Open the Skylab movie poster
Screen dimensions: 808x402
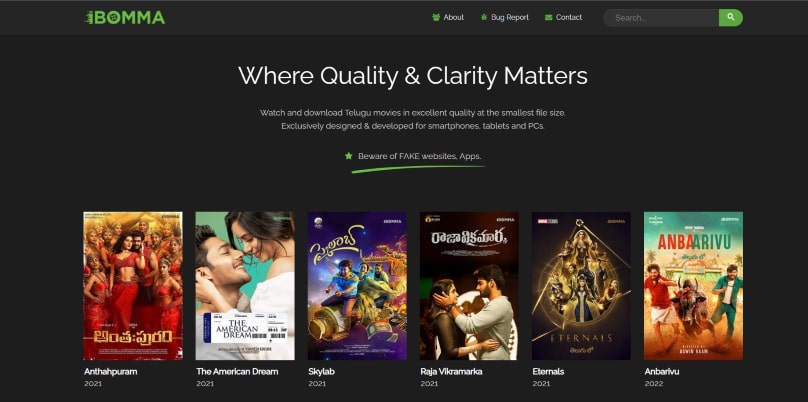pos(357,286)
